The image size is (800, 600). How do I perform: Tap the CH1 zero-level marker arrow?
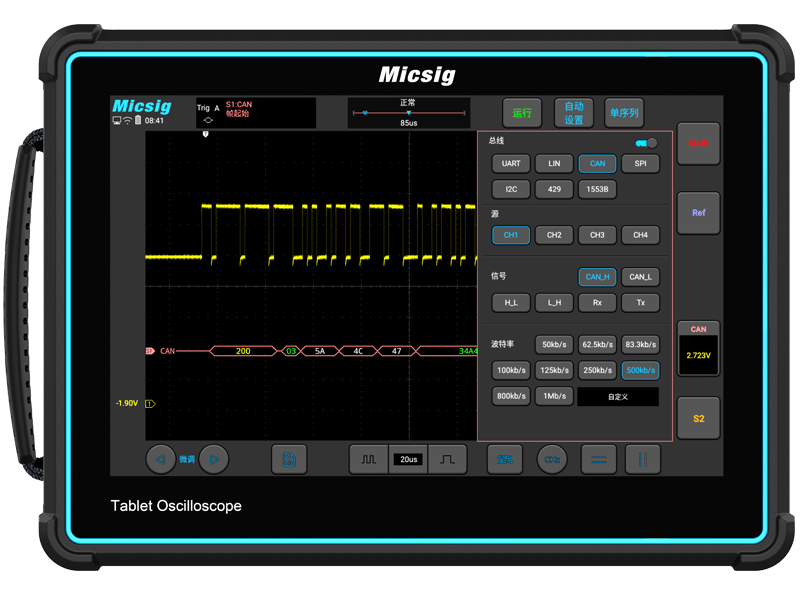(x=151, y=403)
